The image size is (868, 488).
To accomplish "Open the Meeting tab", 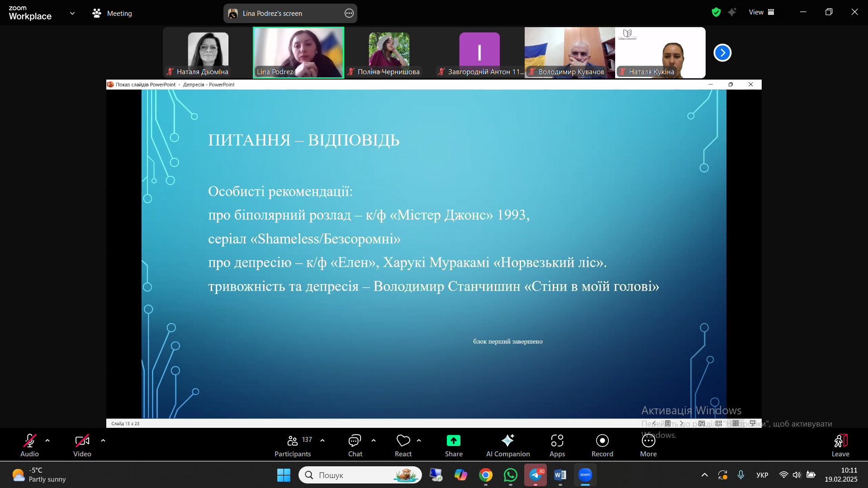I will point(112,14).
